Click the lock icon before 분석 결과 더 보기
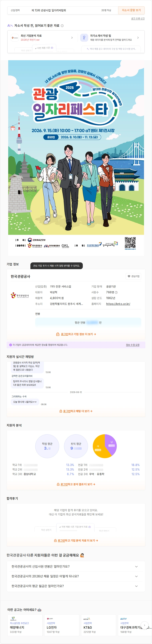The height and width of the screenshot is (644, 152). pyautogui.click(x=58, y=484)
